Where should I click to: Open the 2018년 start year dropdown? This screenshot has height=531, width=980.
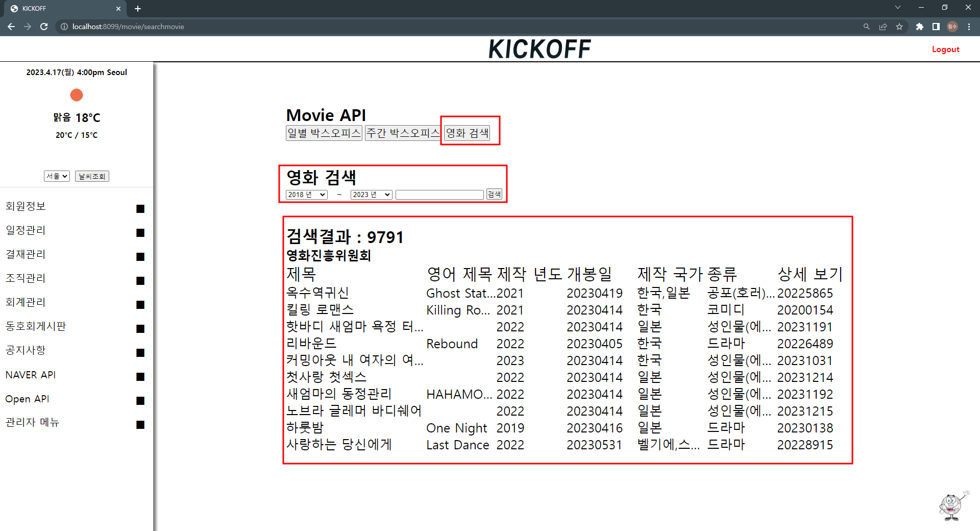click(306, 195)
